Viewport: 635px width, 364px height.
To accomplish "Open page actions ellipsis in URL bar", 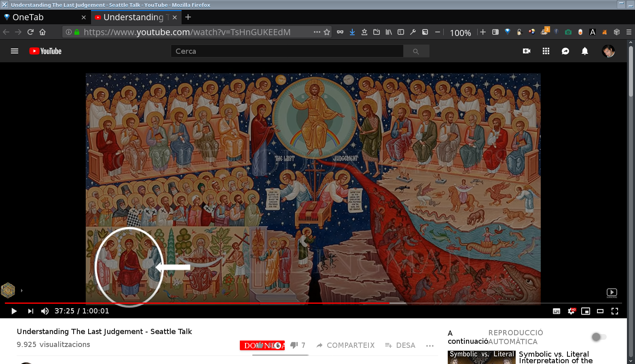I will coord(317,32).
